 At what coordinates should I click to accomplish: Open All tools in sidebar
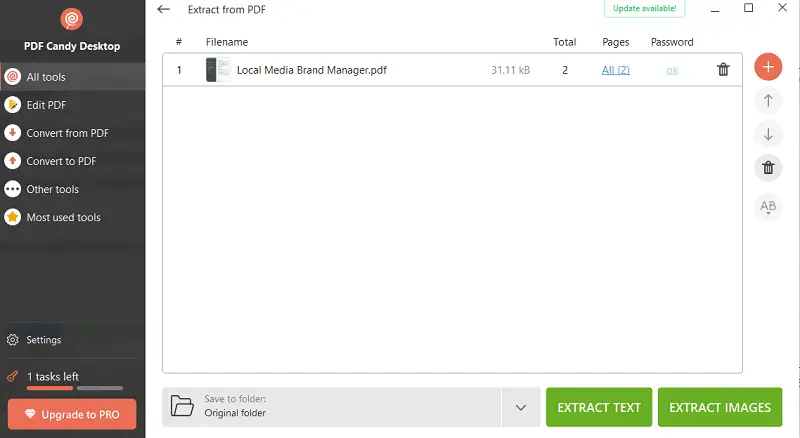click(x=72, y=77)
